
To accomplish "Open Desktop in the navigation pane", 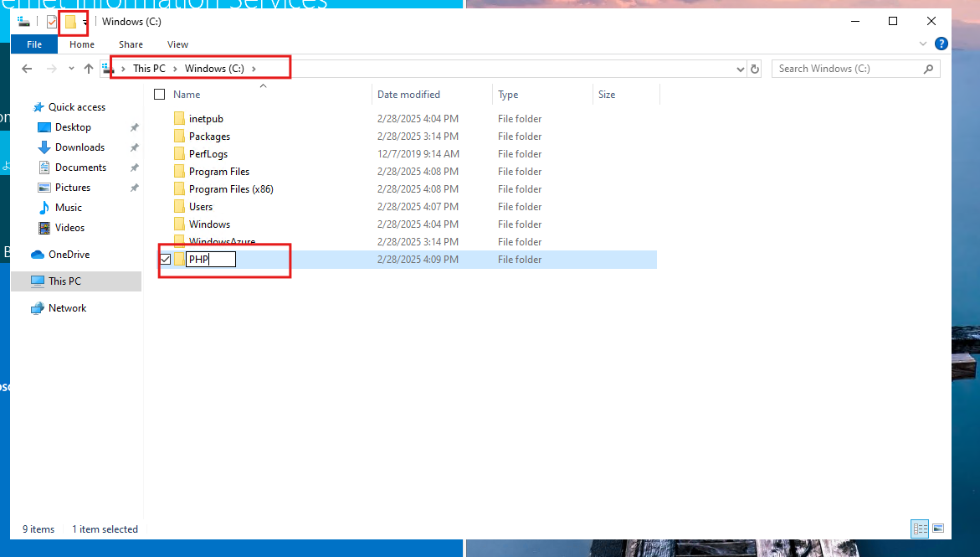I will pos(73,127).
